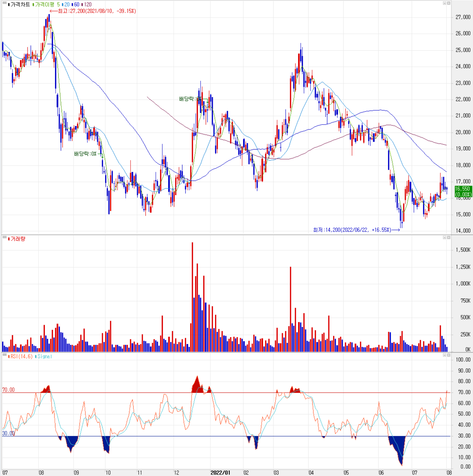
Task: Select the 가격이평 5 moving average label
Action: tap(46, 4)
